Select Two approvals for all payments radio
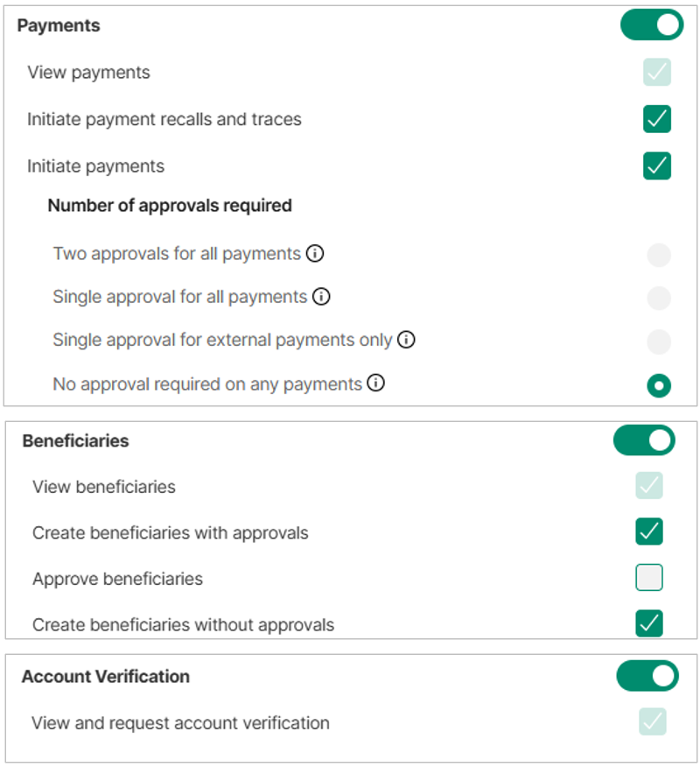The height and width of the screenshot is (767, 700). [x=658, y=255]
